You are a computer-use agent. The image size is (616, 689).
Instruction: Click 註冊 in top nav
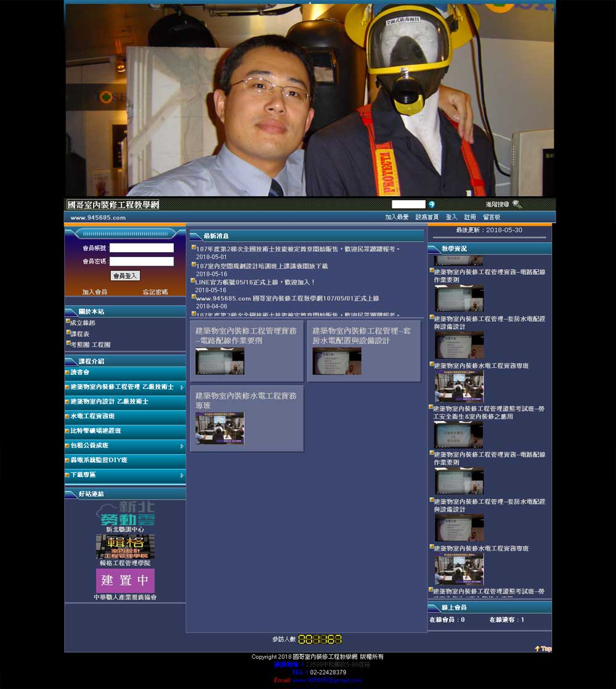pos(470,217)
